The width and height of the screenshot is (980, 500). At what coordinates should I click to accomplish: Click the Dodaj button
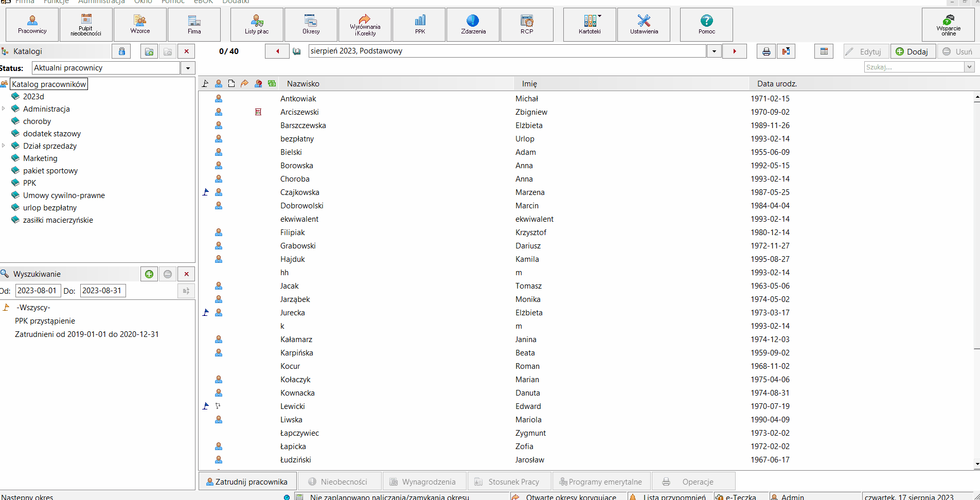tap(913, 51)
